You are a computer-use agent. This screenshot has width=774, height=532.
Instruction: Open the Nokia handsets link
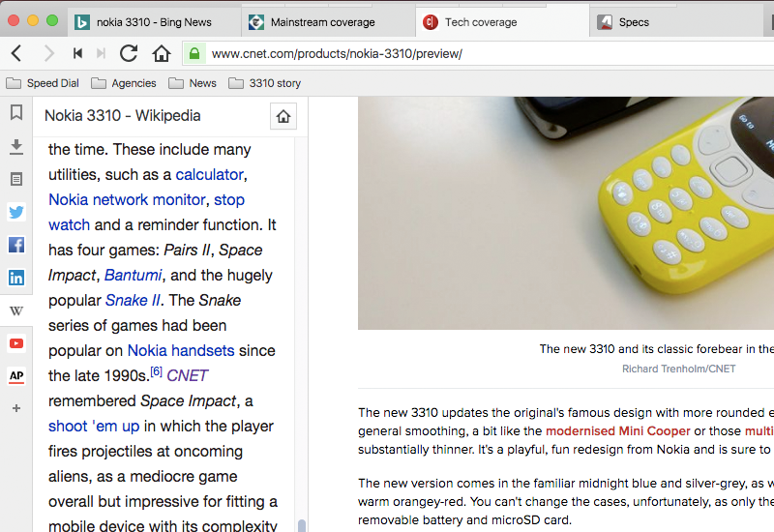click(x=181, y=351)
